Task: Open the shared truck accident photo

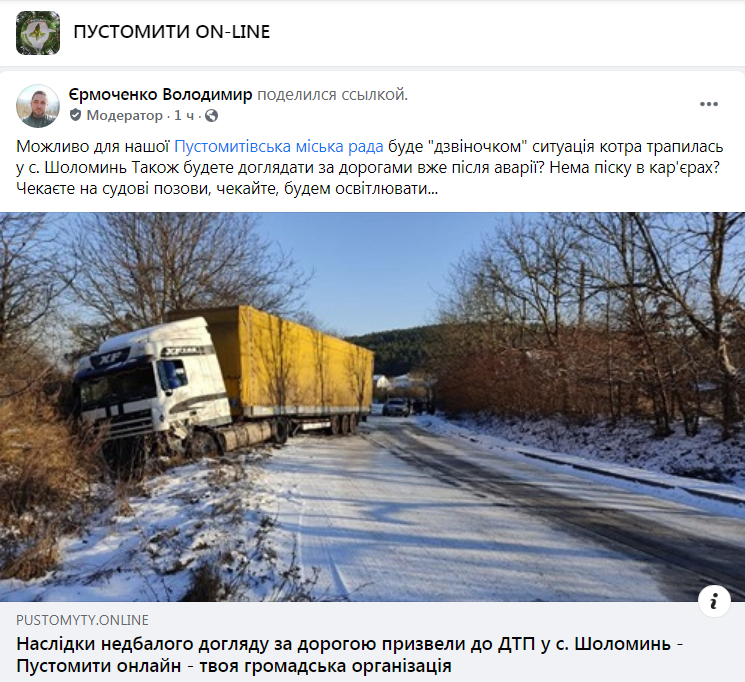Action: [x=372, y=407]
